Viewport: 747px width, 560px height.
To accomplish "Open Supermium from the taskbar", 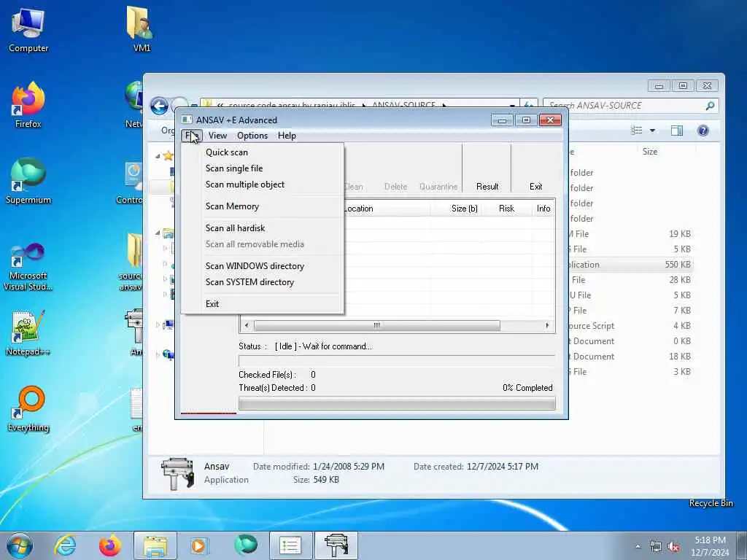I will pos(246,545).
